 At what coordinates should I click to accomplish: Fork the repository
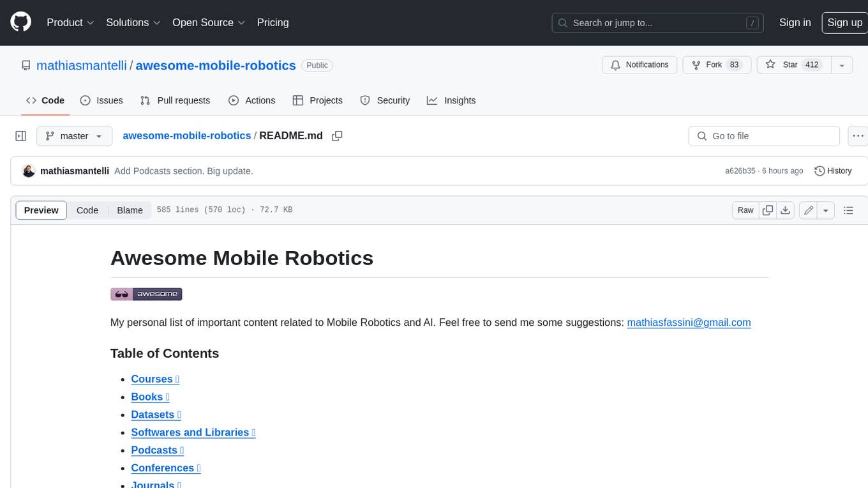[x=717, y=65]
